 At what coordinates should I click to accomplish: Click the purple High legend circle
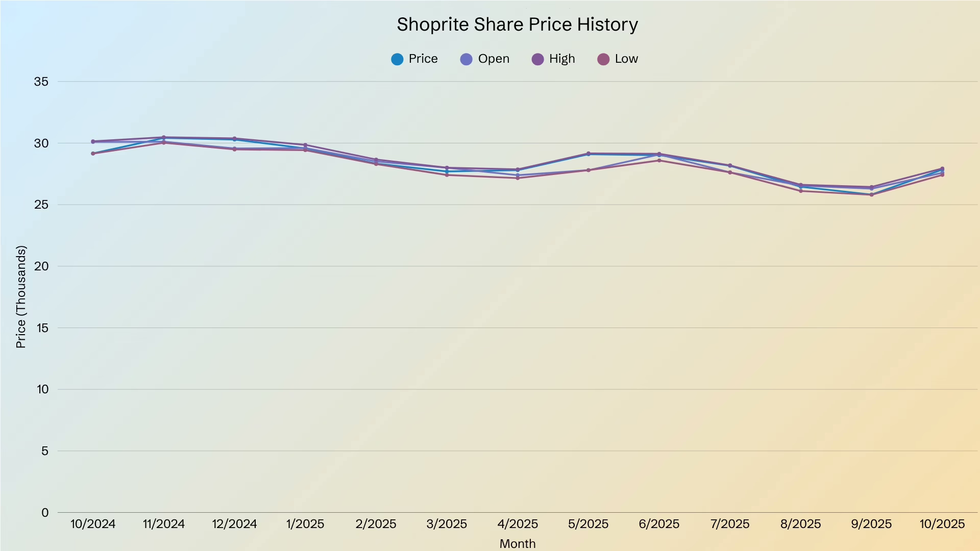click(x=537, y=59)
